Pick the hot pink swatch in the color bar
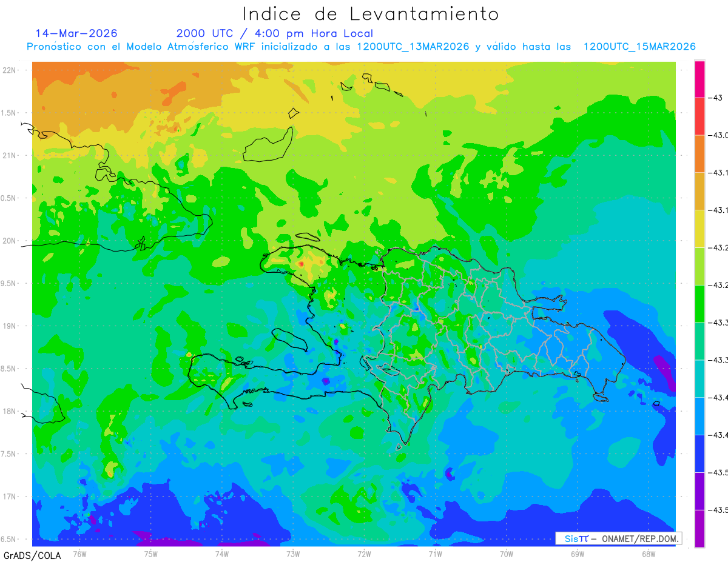The width and height of the screenshot is (728, 562). (x=699, y=79)
